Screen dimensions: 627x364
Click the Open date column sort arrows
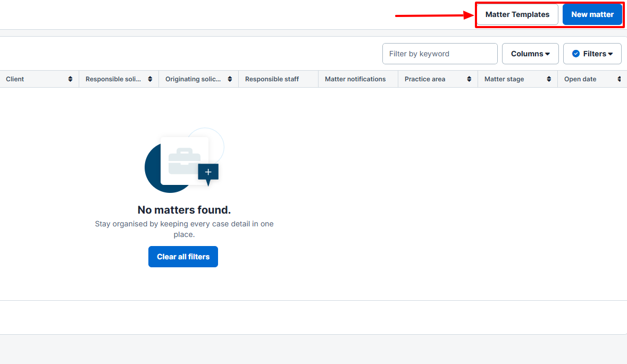619,79
